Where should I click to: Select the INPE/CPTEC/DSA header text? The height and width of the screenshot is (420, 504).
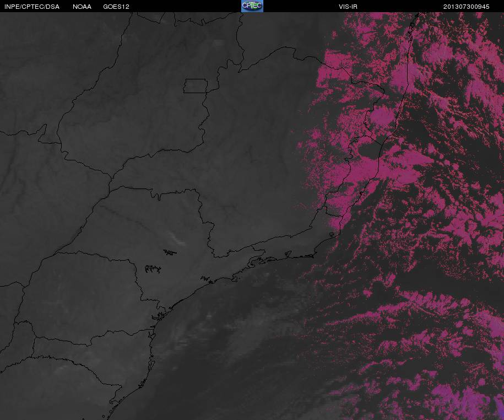32,7
